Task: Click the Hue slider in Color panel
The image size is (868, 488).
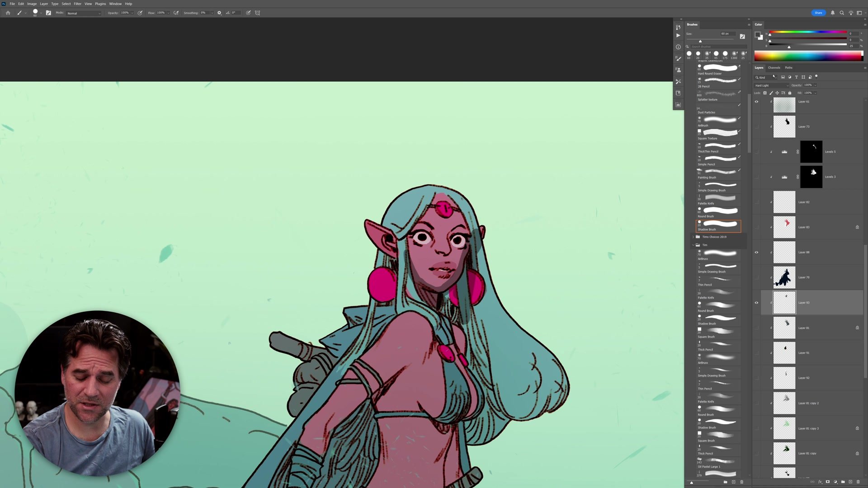Action: tap(808, 33)
